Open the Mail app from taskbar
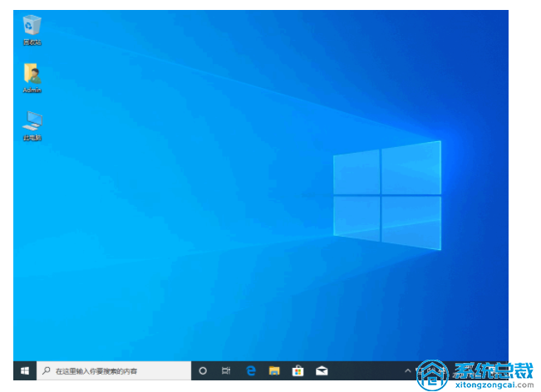The image size is (541, 392). tap(322, 370)
